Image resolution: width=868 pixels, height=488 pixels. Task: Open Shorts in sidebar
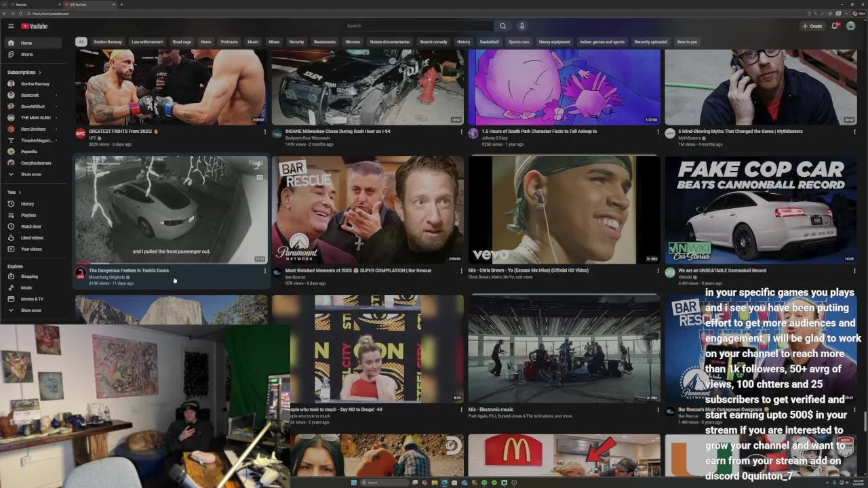coord(34,54)
